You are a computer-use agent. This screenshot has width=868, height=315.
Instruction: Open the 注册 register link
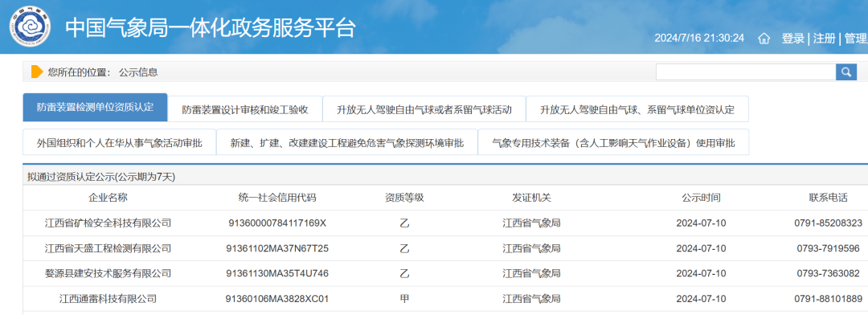coord(825,39)
